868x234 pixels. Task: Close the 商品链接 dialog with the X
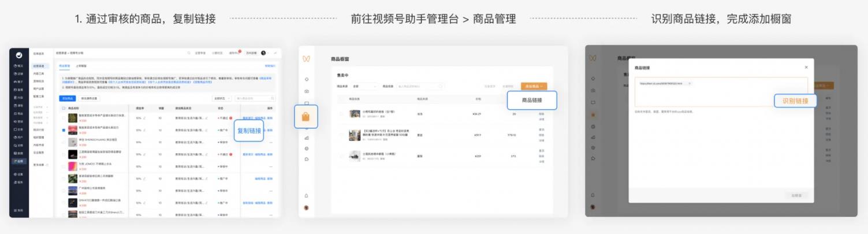[x=806, y=68]
